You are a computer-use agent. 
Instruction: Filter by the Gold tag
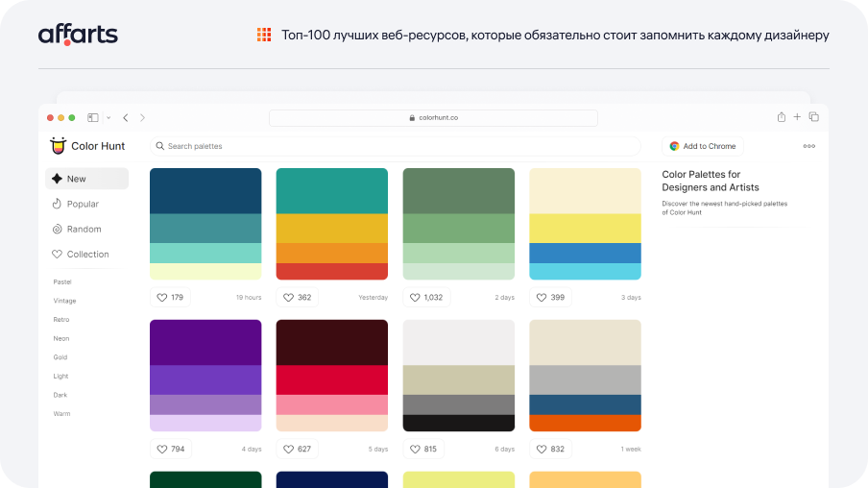pos(60,357)
